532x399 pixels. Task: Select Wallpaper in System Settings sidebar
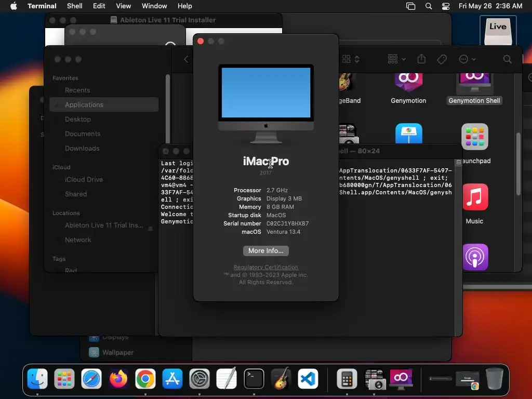117,353
